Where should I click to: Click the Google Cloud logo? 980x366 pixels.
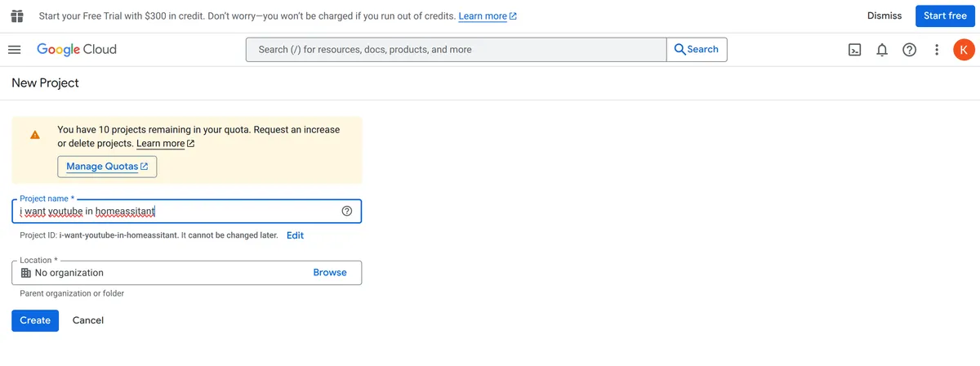pyautogui.click(x=77, y=50)
